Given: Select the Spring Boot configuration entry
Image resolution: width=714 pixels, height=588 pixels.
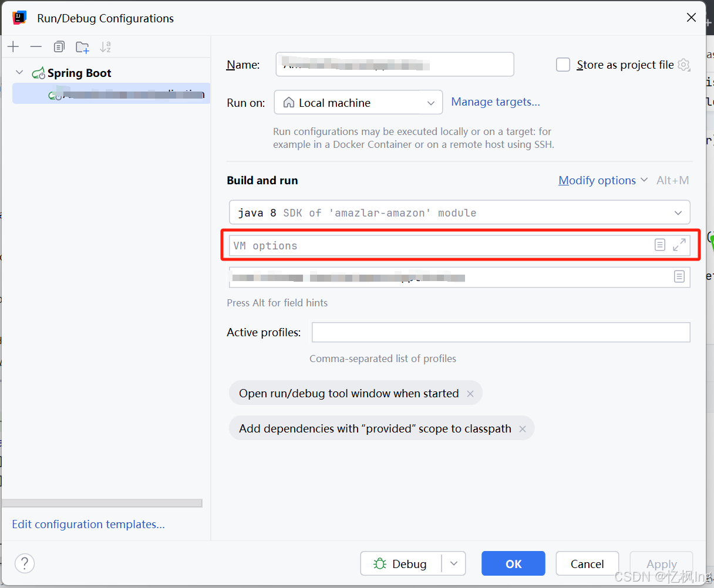Looking at the screenshot, I should coord(112,93).
